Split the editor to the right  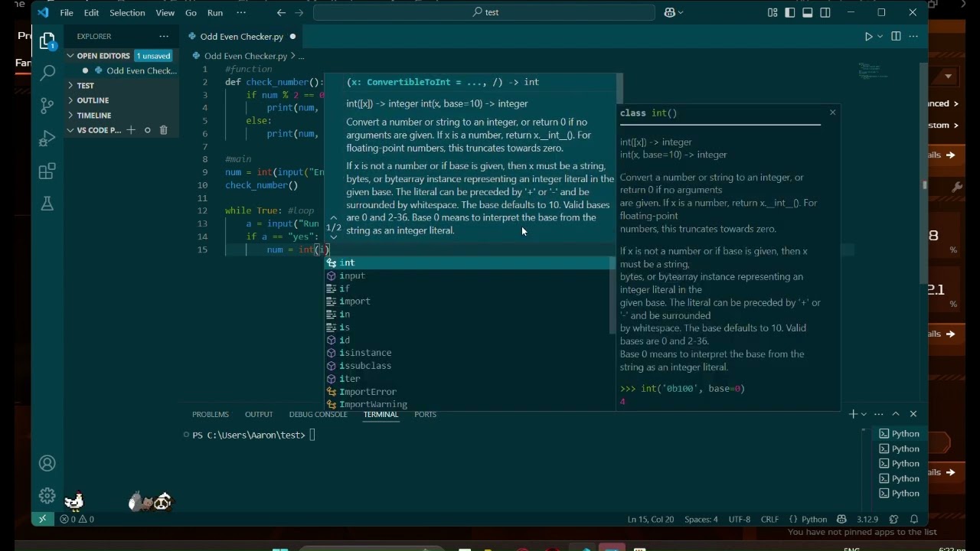(896, 36)
